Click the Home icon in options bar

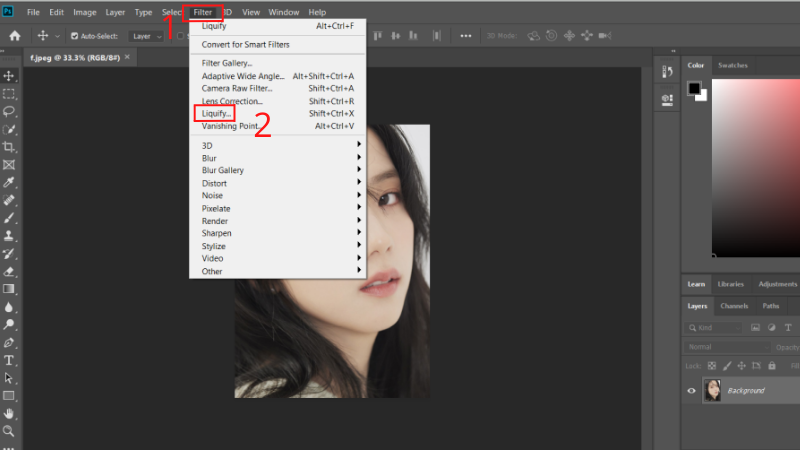coord(16,36)
